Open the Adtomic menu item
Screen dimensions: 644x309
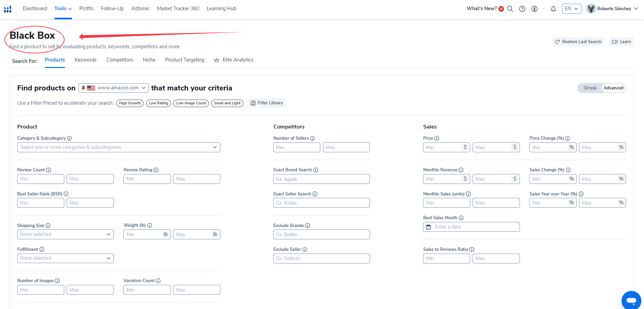click(140, 8)
